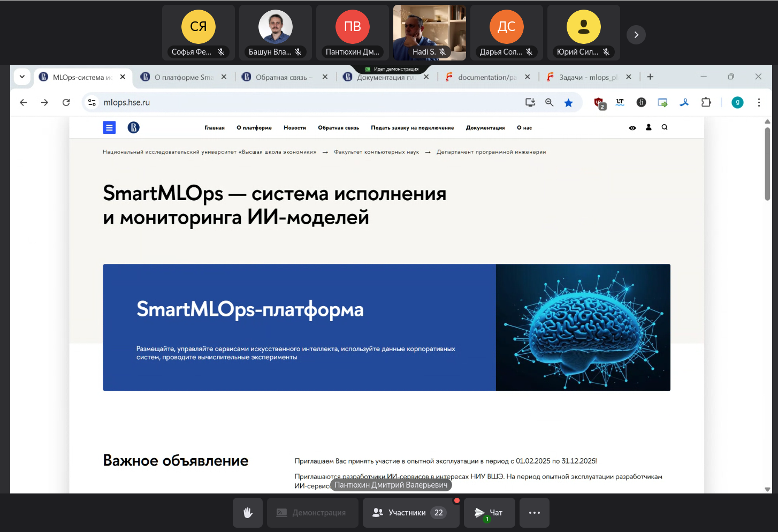Close the MLOps-система tab
This screenshot has width=778, height=532.
point(123,77)
